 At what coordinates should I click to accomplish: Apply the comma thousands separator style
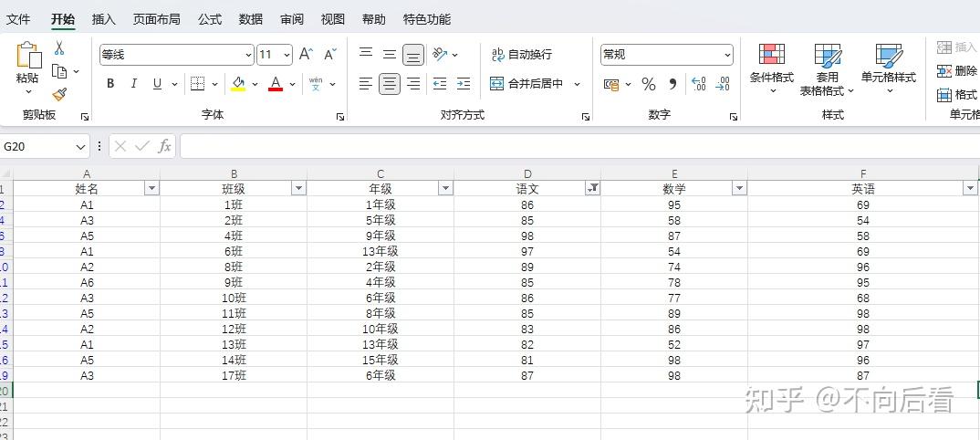point(672,84)
